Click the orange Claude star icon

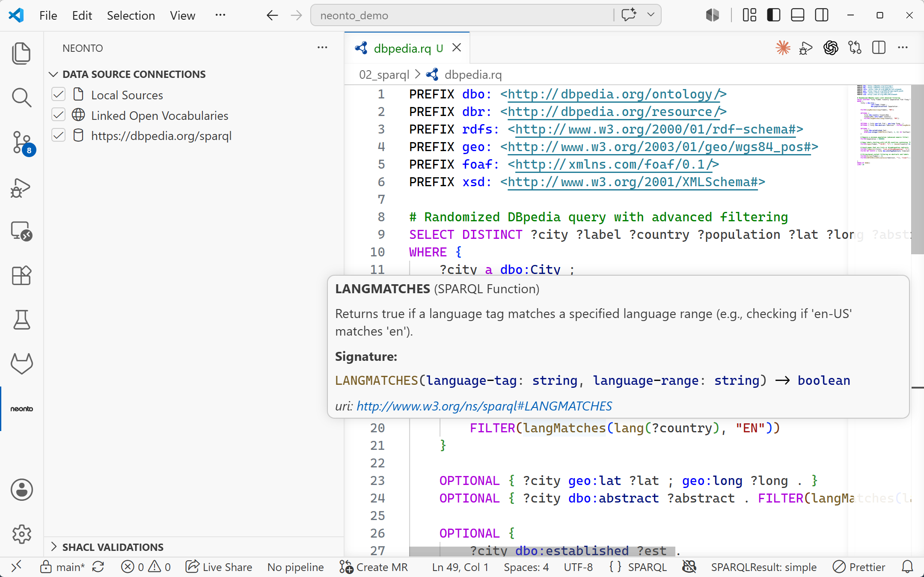click(783, 48)
